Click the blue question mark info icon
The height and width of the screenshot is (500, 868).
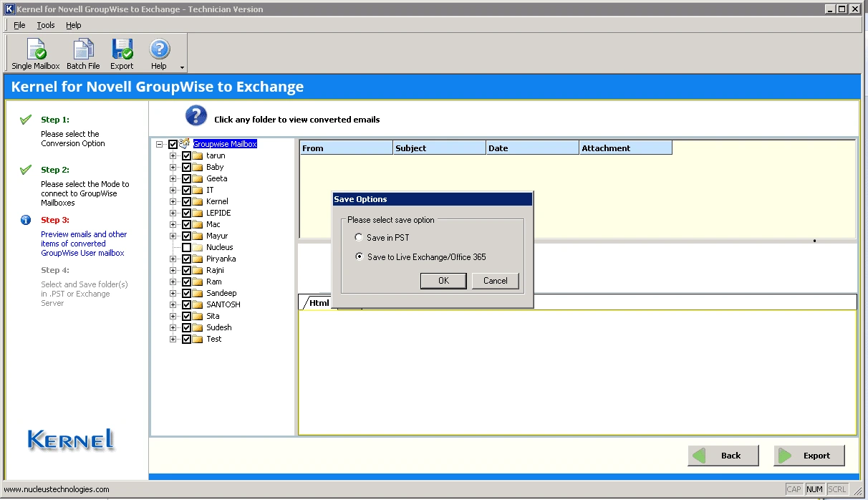(196, 115)
